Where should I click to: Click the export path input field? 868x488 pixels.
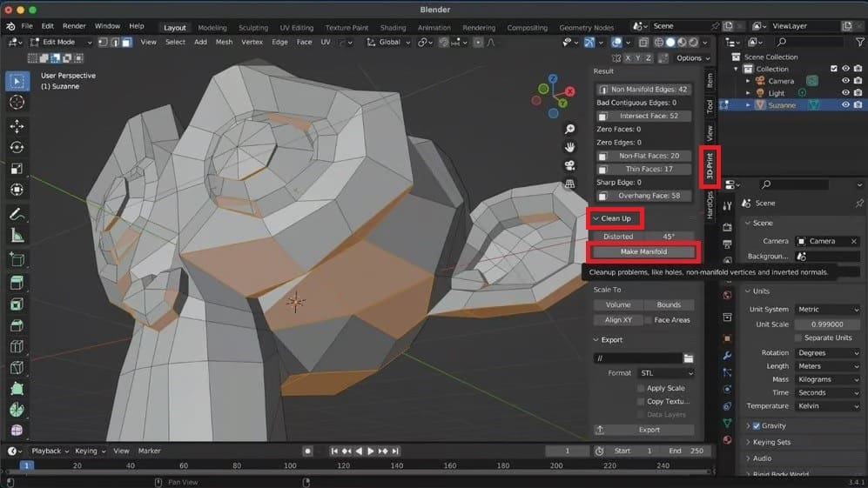(x=637, y=358)
